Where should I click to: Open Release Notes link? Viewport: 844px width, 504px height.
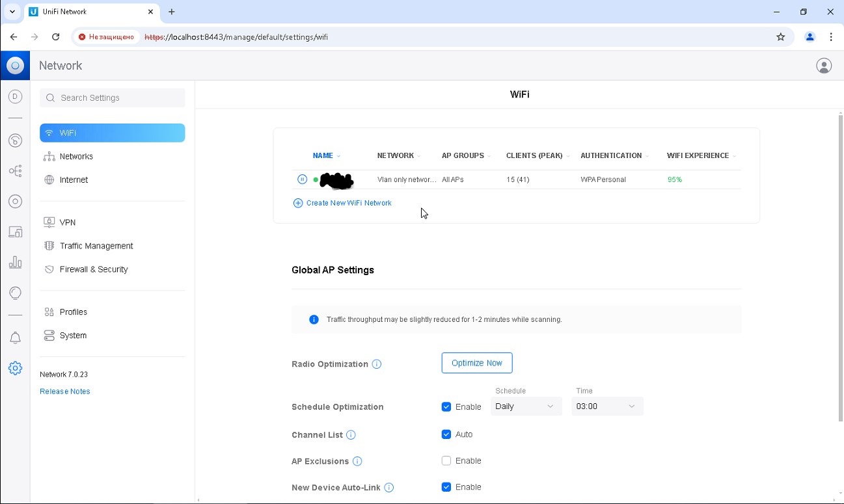click(65, 391)
